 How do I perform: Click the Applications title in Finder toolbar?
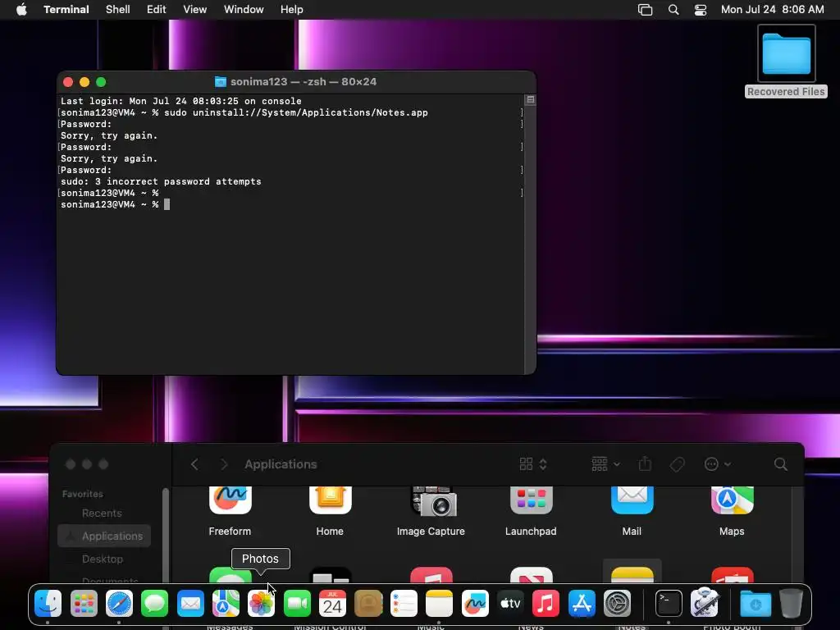(281, 464)
